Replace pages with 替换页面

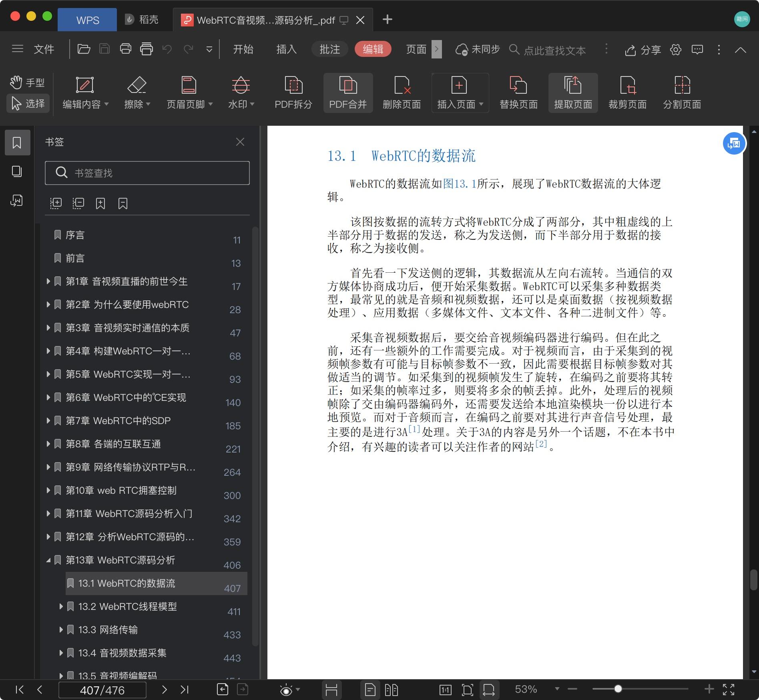pyautogui.click(x=518, y=93)
